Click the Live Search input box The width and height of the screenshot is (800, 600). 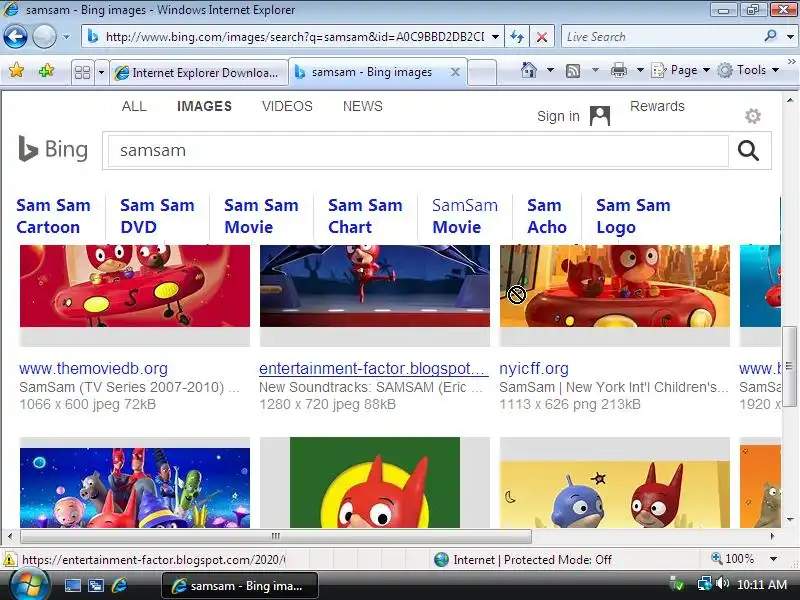pyautogui.click(x=661, y=37)
